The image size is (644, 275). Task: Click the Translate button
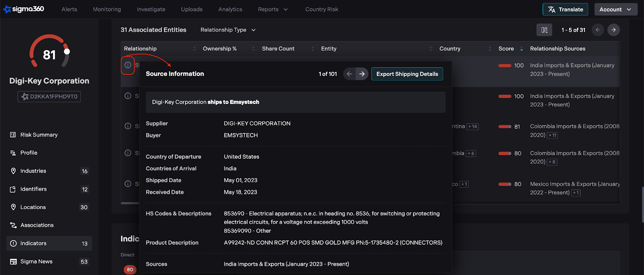tap(565, 9)
